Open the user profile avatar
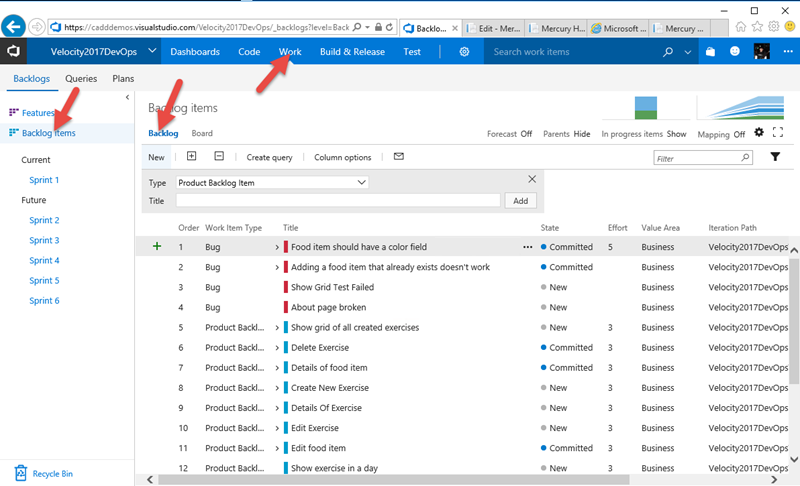The width and height of the screenshot is (800, 486). click(762, 51)
